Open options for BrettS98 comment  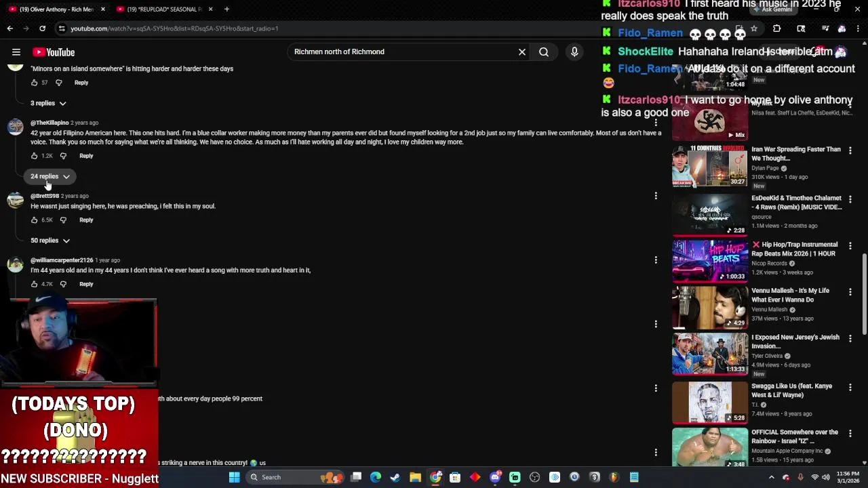tap(656, 196)
